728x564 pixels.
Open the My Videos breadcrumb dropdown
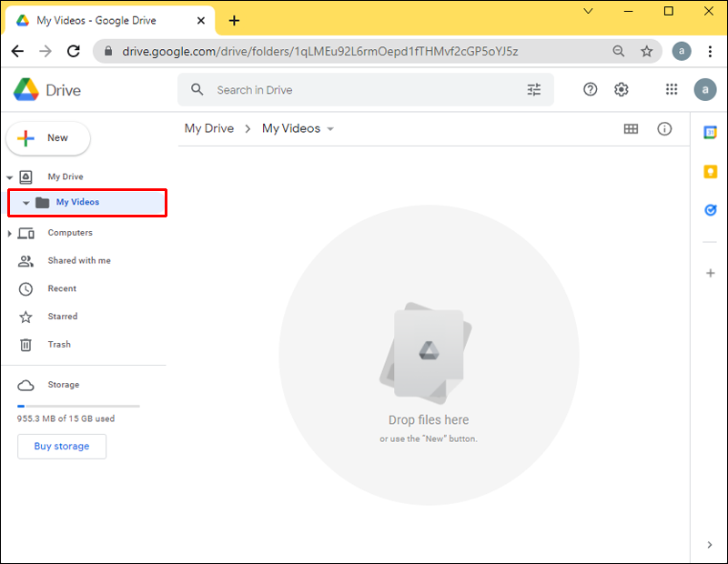330,129
